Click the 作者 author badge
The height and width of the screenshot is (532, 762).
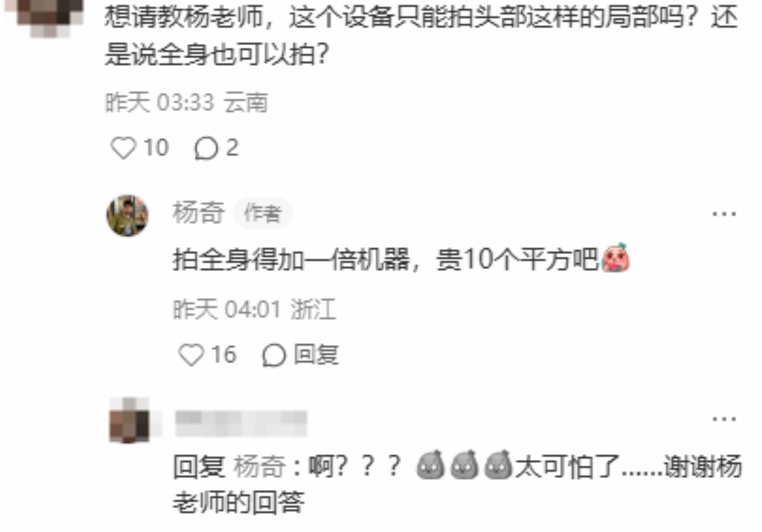click(262, 215)
